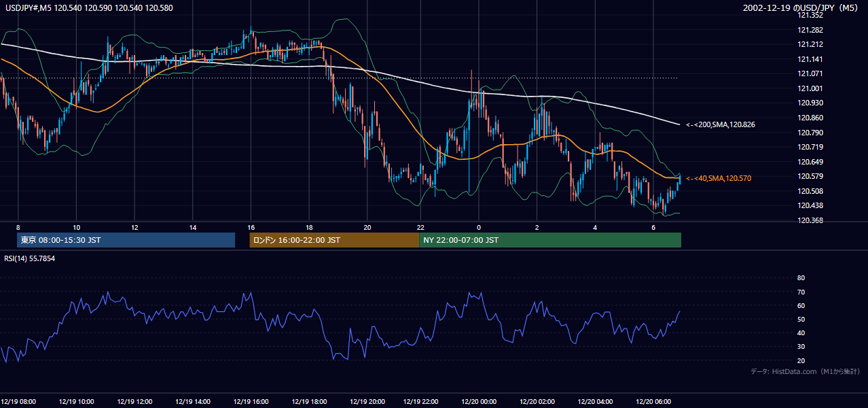Screen dimensions: 868x408
Task: Click the 40 SMA label 120.570
Action: (719, 178)
